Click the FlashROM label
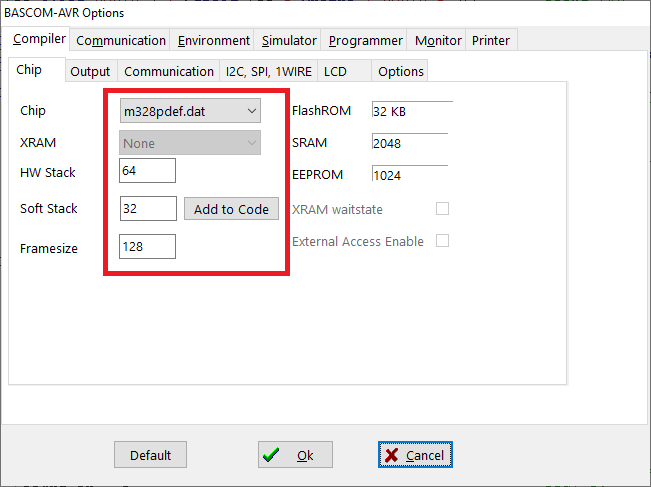 (x=321, y=110)
